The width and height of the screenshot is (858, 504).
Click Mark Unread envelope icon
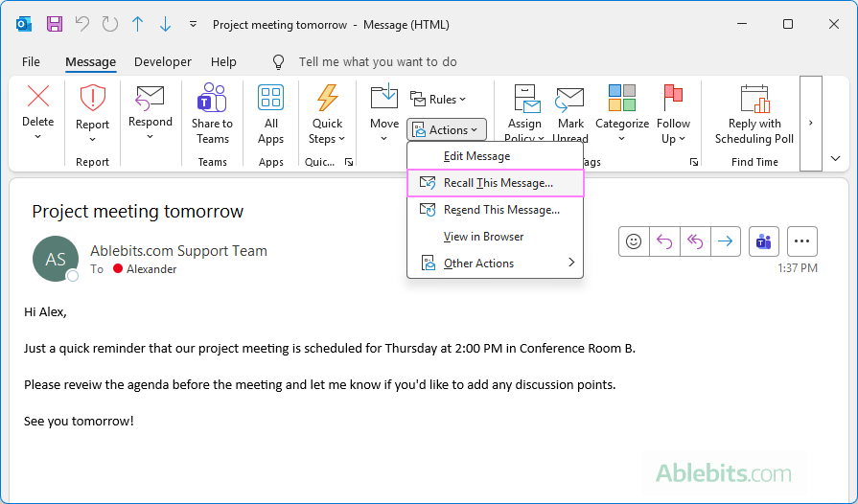pos(569,99)
